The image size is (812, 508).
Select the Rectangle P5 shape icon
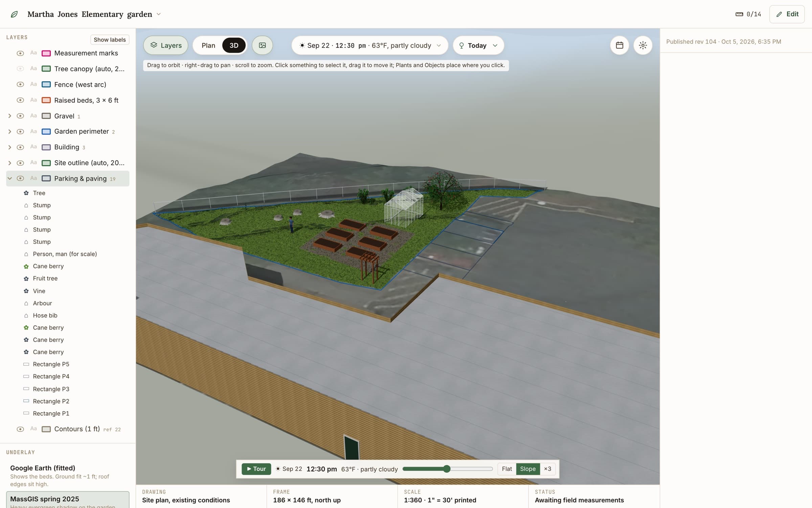point(26,364)
